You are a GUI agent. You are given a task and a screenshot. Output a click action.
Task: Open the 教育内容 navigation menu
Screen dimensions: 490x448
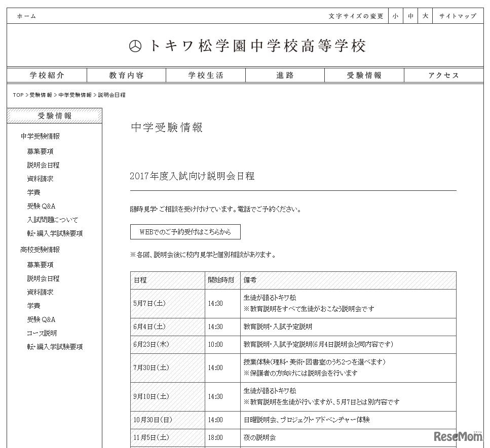coord(124,75)
